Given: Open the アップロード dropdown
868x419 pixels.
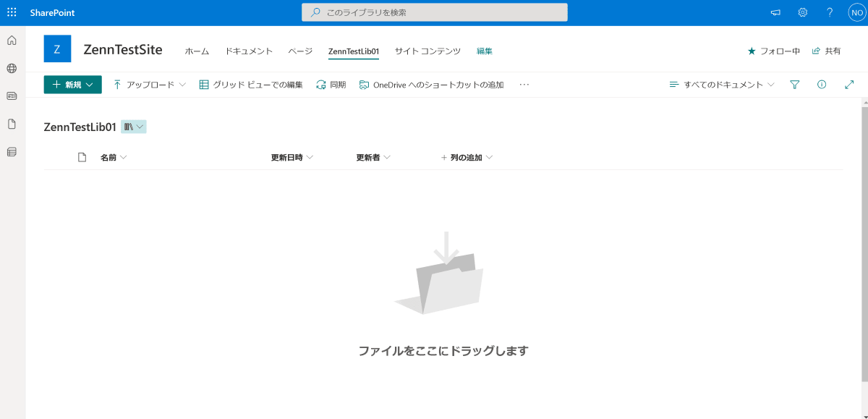Looking at the screenshot, I should (x=149, y=85).
